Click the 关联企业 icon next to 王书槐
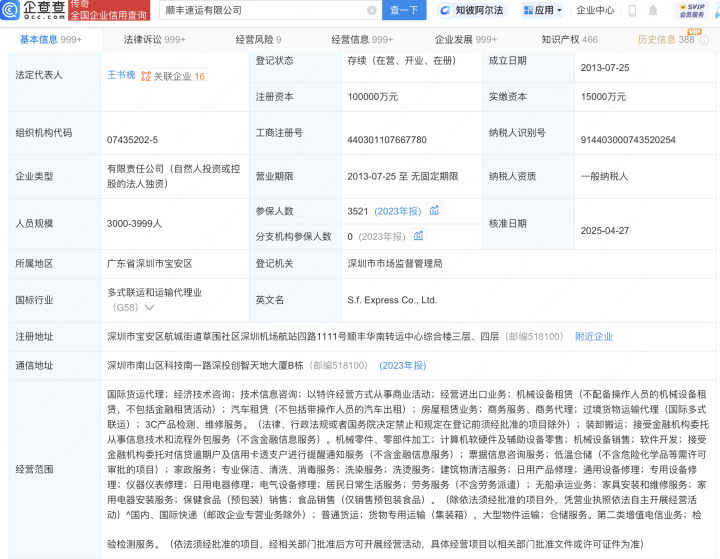 click(146, 76)
